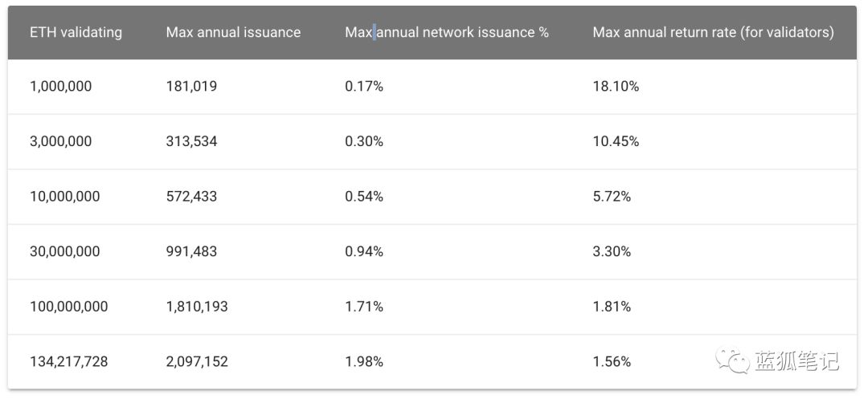Click the 181,019 issuance value
The image size is (868, 399).
point(191,86)
